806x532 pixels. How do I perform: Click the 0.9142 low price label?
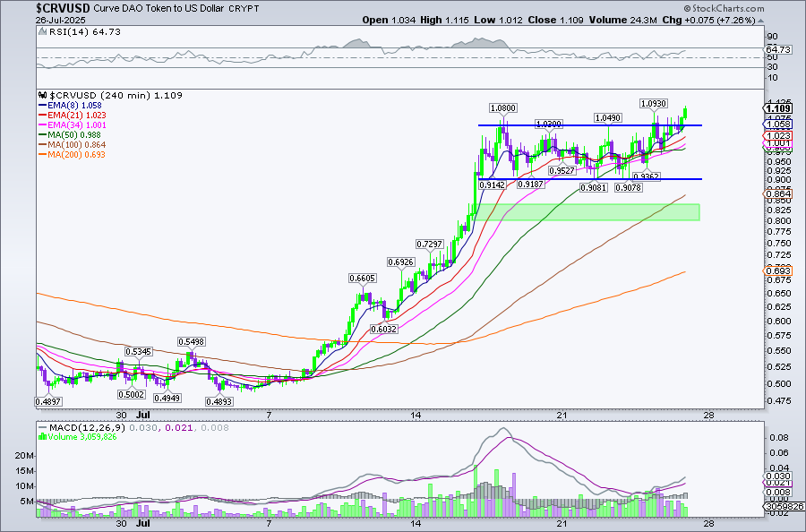click(x=492, y=185)
